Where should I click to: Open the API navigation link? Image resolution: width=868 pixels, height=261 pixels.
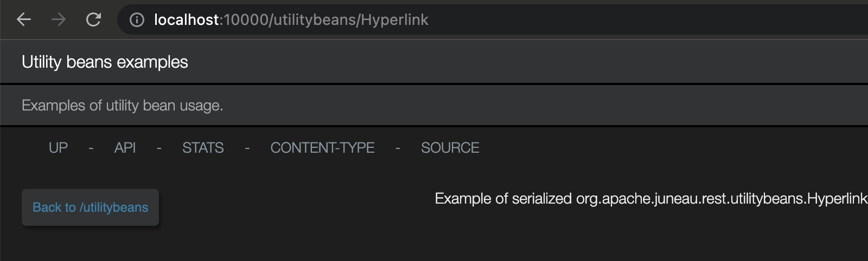pyautogui.click(x=125, y=148)
